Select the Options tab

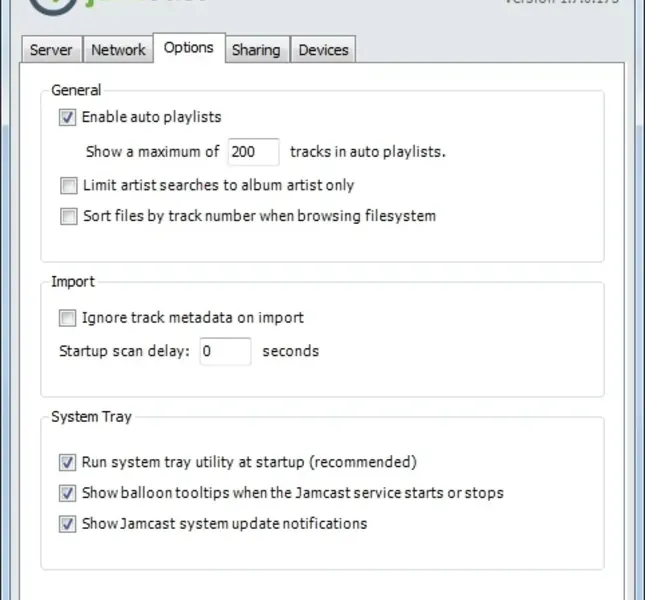(189, 48)
